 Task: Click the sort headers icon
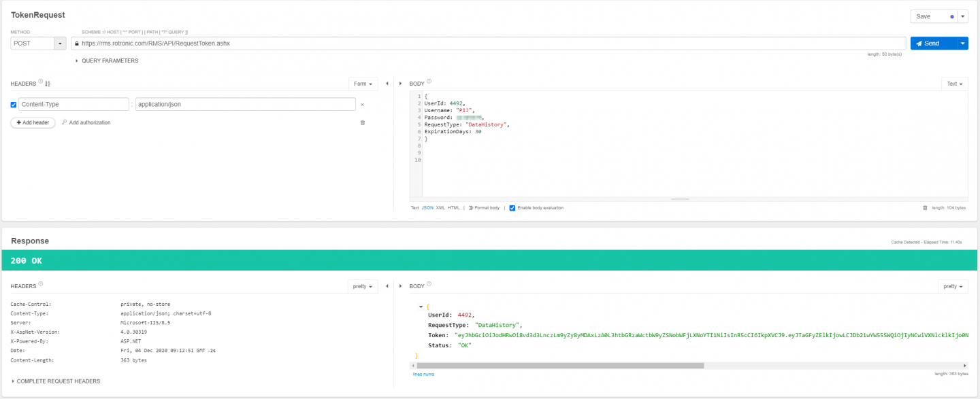click(48, 84)
